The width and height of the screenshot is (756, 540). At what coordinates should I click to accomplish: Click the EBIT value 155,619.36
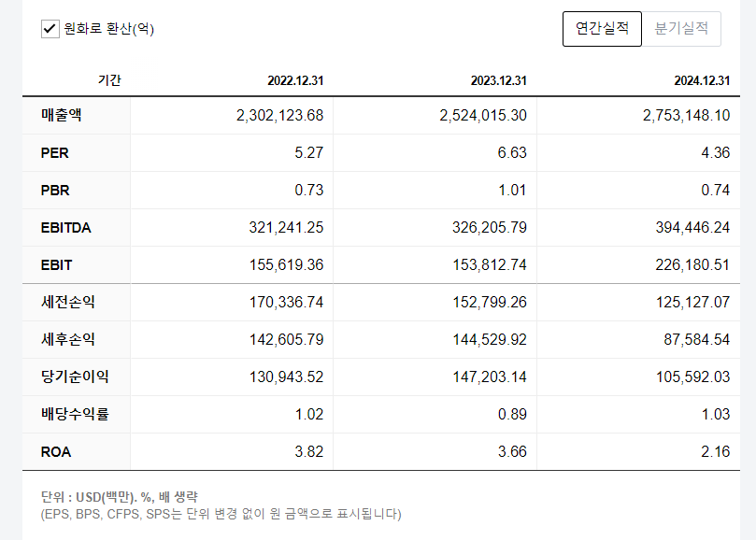tap(286, 265)
